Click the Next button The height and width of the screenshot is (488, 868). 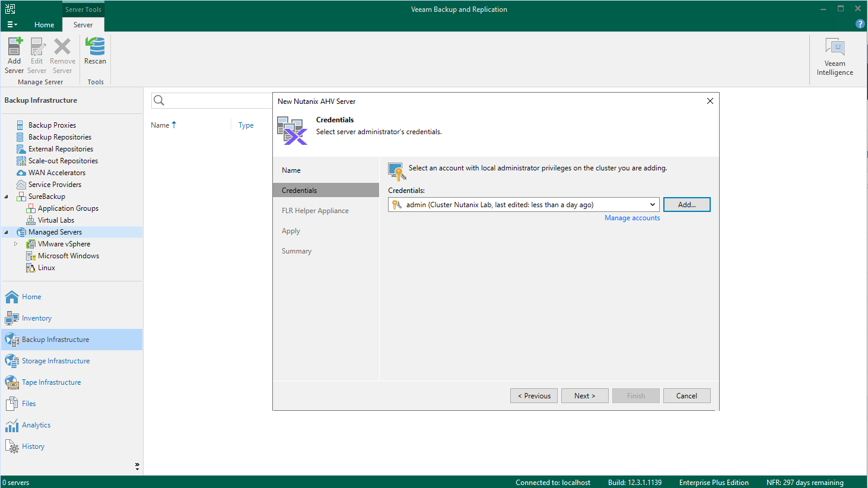click(584, 396)
